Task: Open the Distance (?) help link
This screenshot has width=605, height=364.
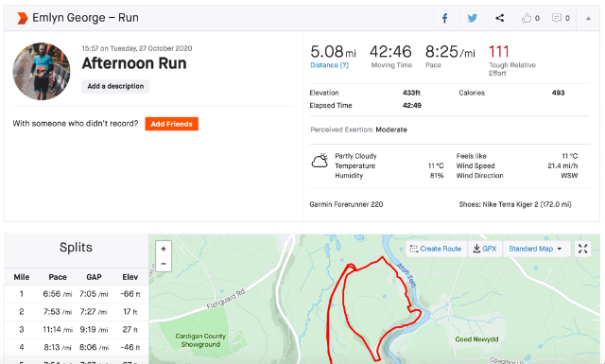Action: pyautogui.click(x=330, y=65)
